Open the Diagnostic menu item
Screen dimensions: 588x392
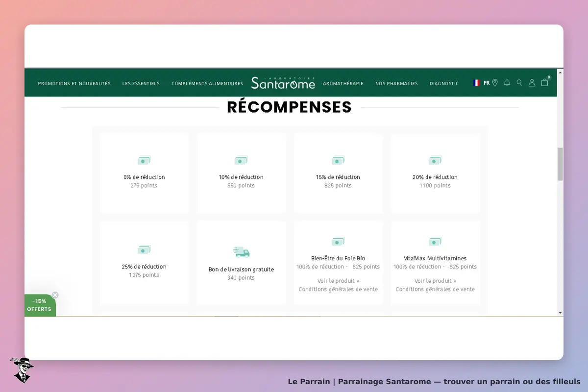[x=444, y=84]
